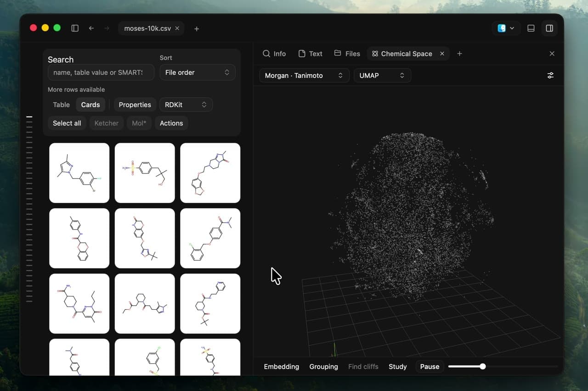Toggle the left sidebar icon
The width and height of the screenshot is (588, 391).
tap(75, 28)
